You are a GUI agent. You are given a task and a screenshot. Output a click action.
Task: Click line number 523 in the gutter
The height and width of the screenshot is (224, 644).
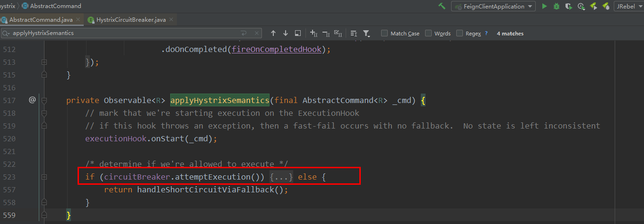pyautogui.click(x=9, y=177)
